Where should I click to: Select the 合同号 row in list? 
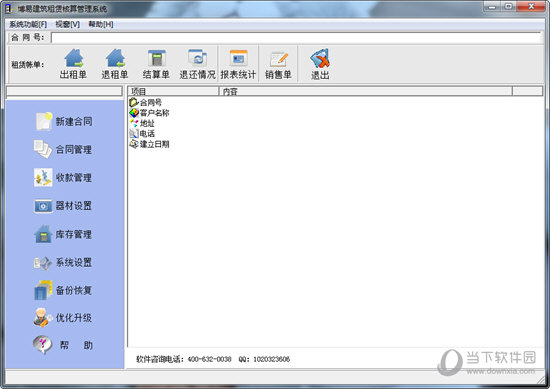tap(146, 102)
